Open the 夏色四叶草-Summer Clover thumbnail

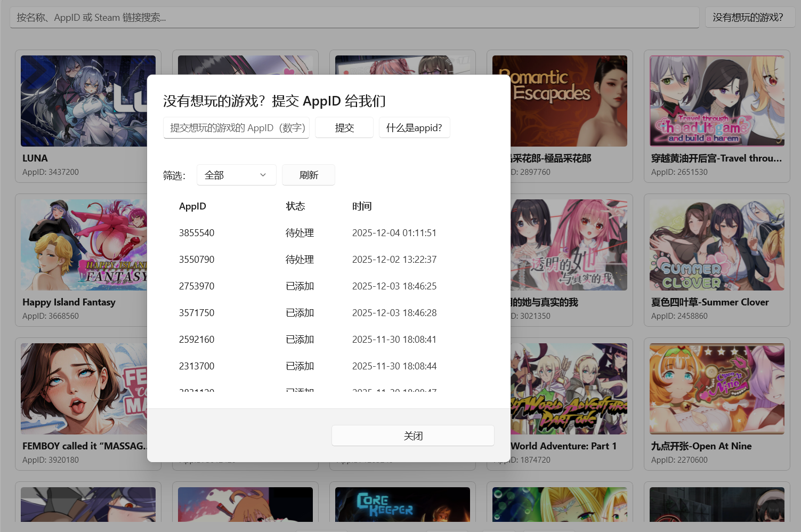(x=717, y=245)
